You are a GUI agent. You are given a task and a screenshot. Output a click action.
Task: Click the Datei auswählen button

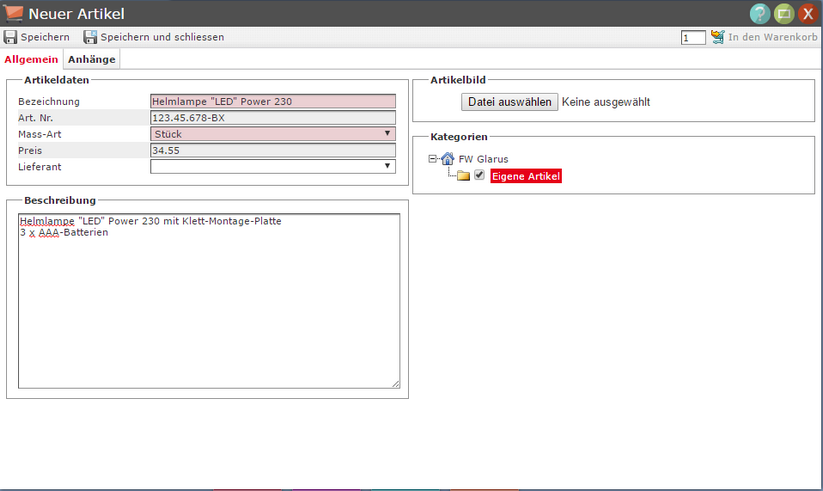509,102
